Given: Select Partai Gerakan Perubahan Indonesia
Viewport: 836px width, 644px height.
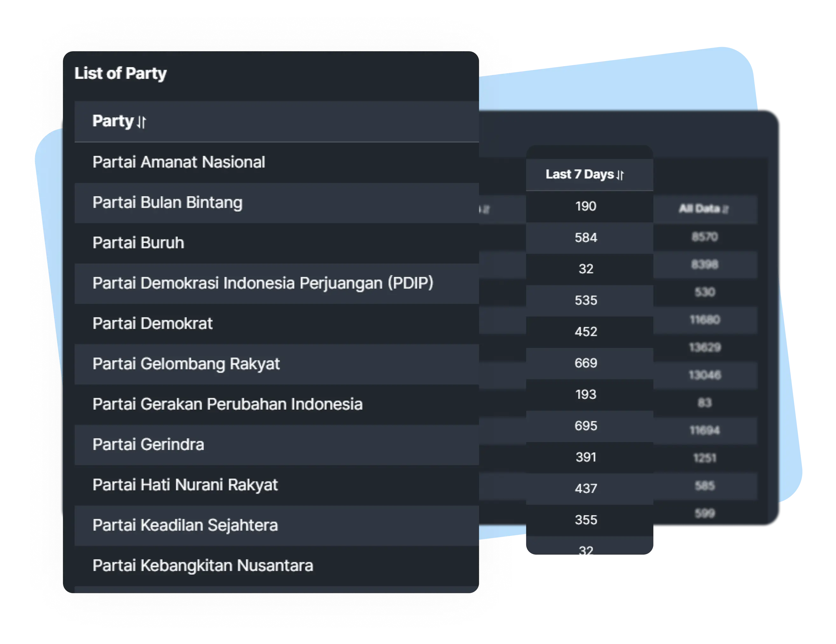Looking at the screenshot, I should coord(277,405).
